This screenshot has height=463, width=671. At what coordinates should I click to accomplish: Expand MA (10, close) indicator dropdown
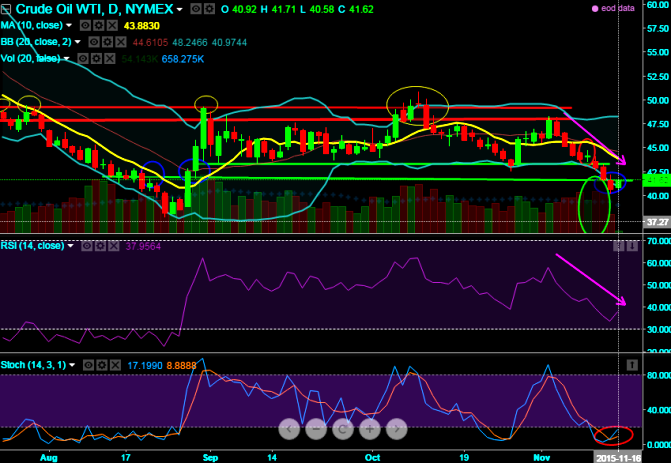click(x=69, y=26)
